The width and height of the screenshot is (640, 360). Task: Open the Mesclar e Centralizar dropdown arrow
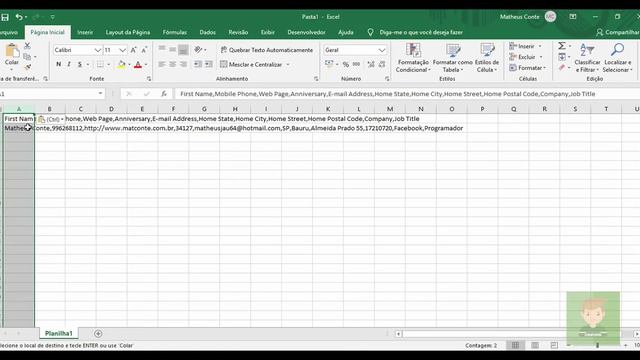coord(288,64)
